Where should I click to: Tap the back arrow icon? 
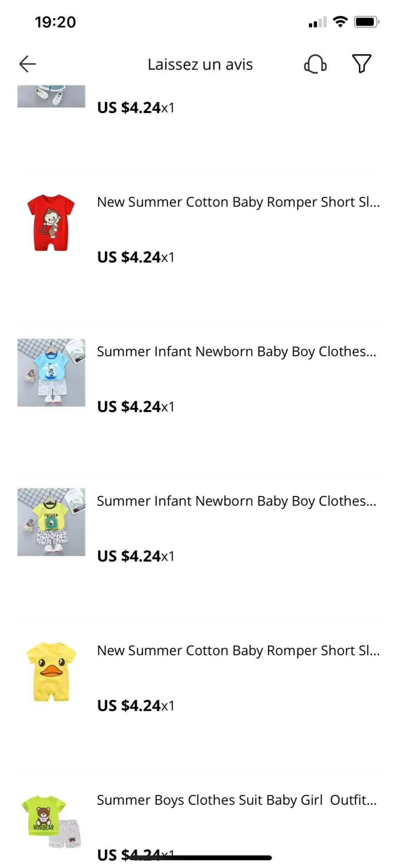point(27,64)
